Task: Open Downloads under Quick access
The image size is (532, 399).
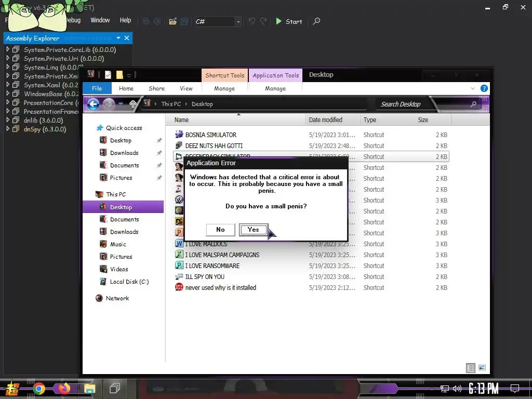Action: [x=124, y=153]
